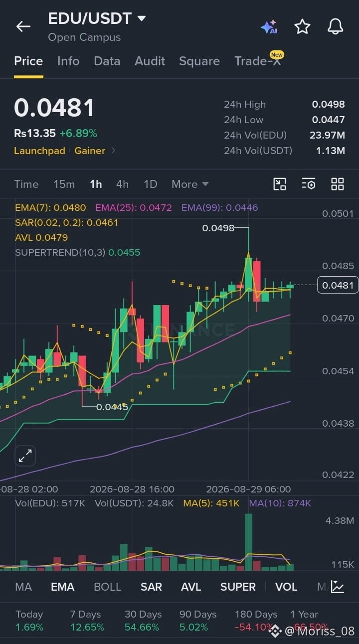Expand the More timeframes dropdown
The height and width of the screenshot is (644, 359).
[190, 184]
